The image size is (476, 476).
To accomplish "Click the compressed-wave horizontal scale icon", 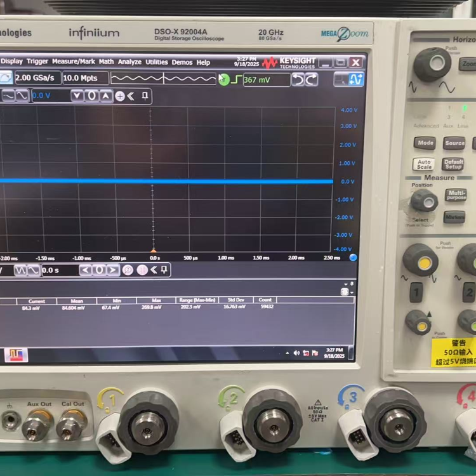I will [20, 270].
